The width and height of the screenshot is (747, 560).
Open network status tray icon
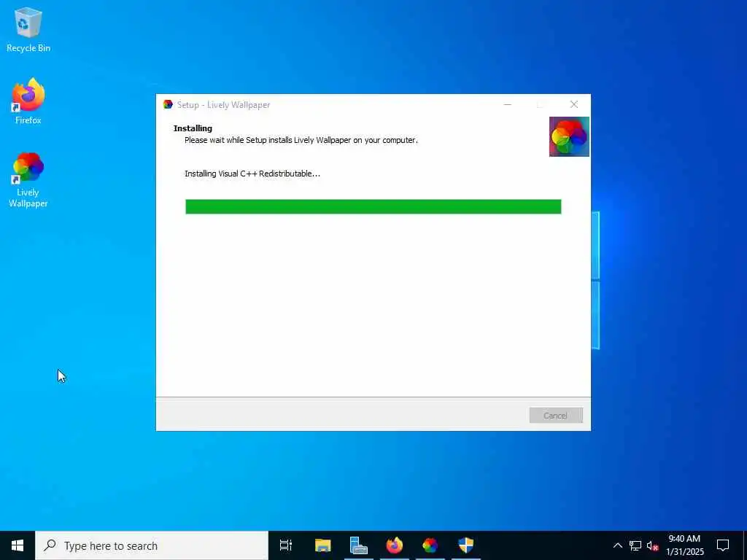coord(635,545)
